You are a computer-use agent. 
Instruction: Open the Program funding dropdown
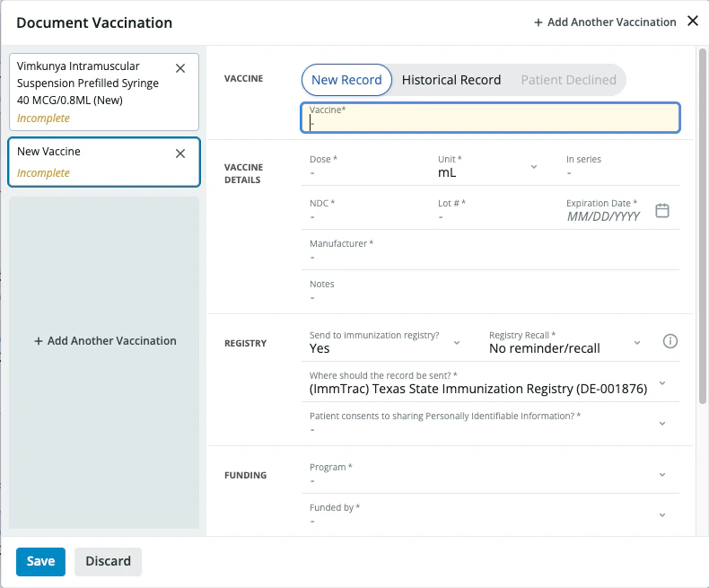491,474
